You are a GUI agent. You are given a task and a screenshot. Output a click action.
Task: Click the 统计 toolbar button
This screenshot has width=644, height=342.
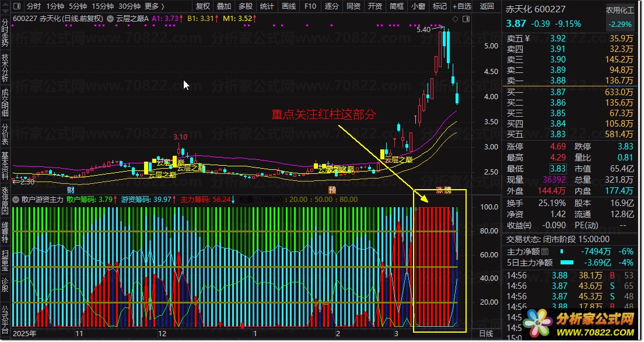pos(267,6)
